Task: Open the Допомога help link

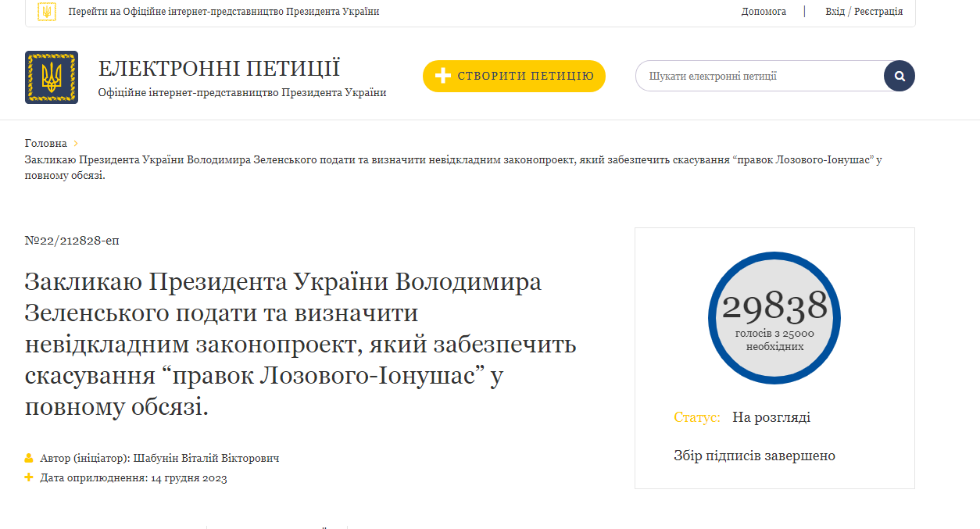Action: (x=764, y=12)
